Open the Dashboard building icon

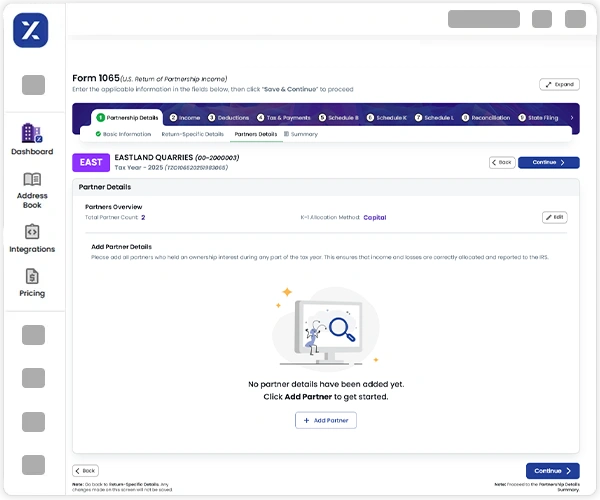tap(32, 133)
